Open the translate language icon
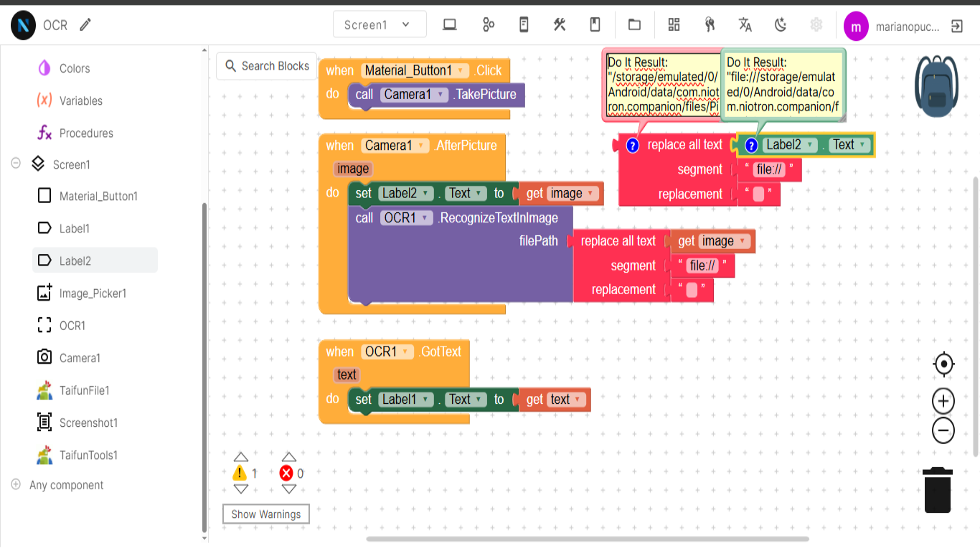This screenshot has height=551, width=980. point(745,25)
